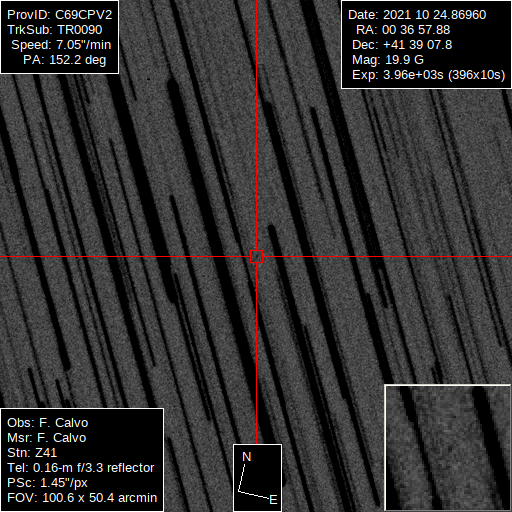Click the Dec +41 39 07.8 value

[x=402, y=45]
